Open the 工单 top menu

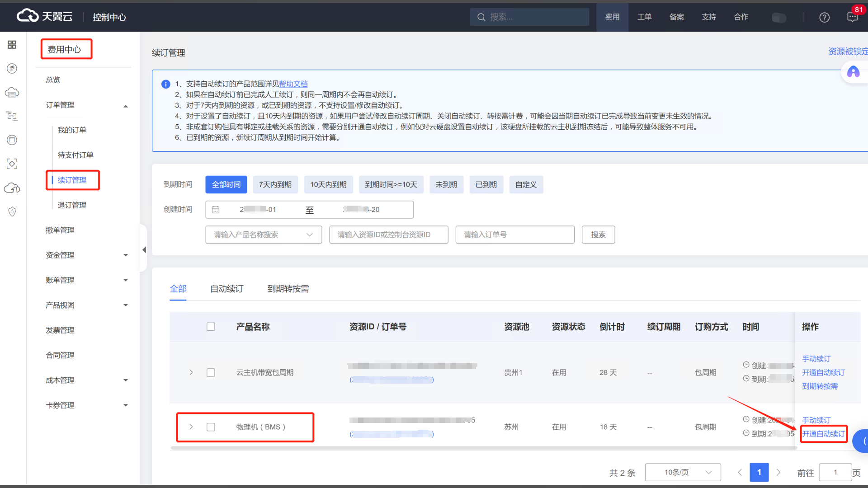coord(644,17)
